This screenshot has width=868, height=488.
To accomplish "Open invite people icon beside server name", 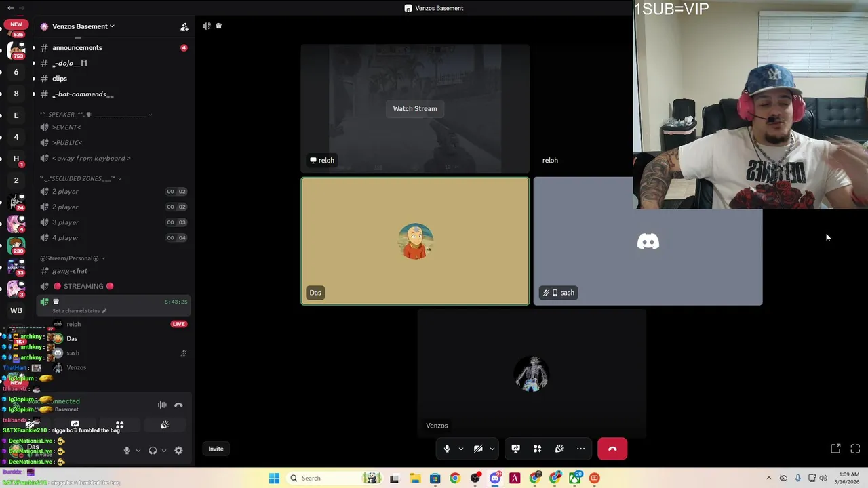I will point(184,26).
